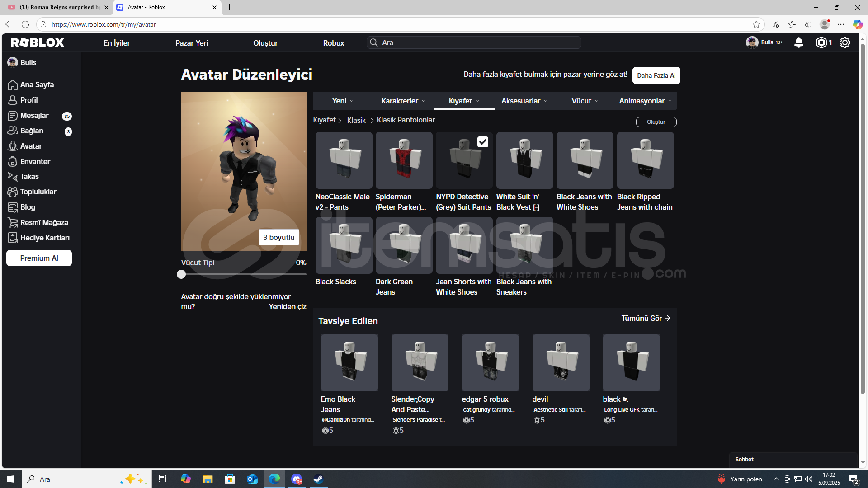Open File Explorer from the taskbar
868x488 pixels.
click(208, 479)
